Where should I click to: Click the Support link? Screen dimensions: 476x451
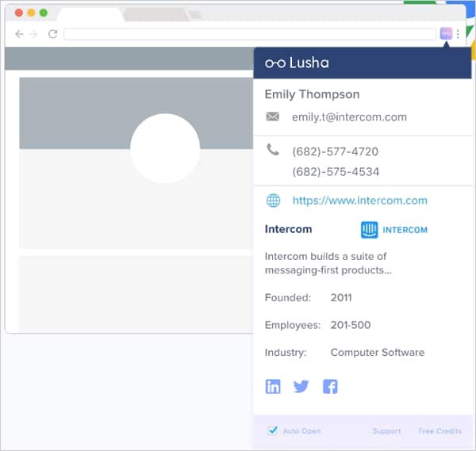[x=386, y=431]
